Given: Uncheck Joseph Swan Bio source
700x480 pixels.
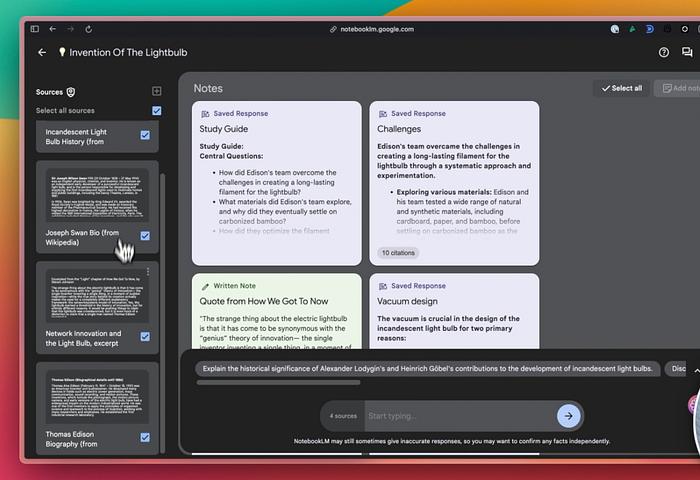Looking at the screenshot, I should (x=145, y=236).
